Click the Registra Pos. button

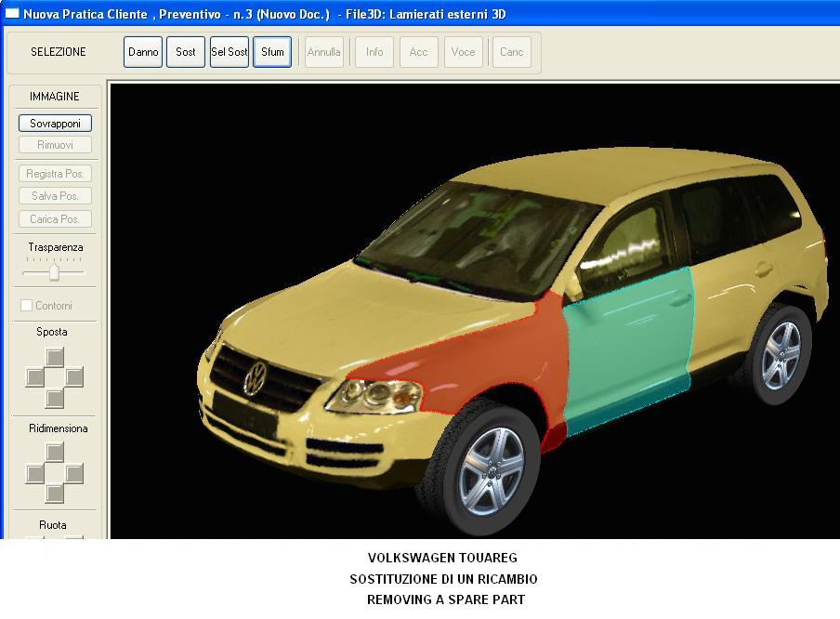click(x=55, y=174)
